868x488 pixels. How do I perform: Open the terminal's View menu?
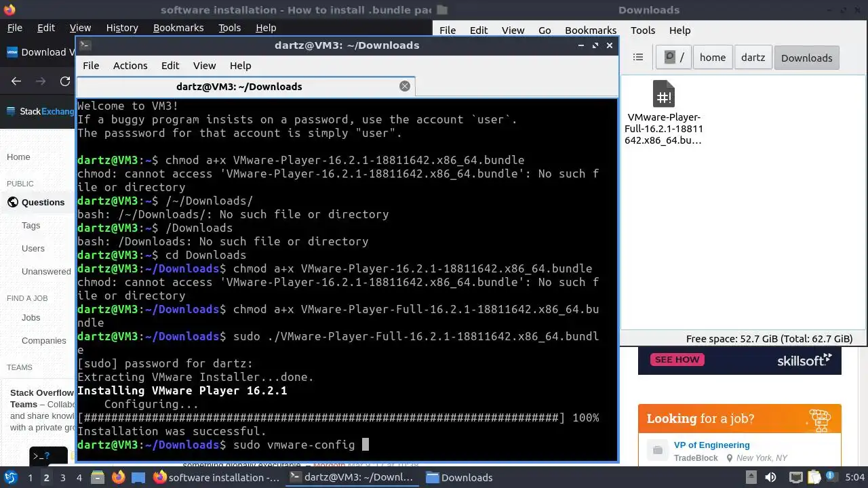[x=204, y=66]
